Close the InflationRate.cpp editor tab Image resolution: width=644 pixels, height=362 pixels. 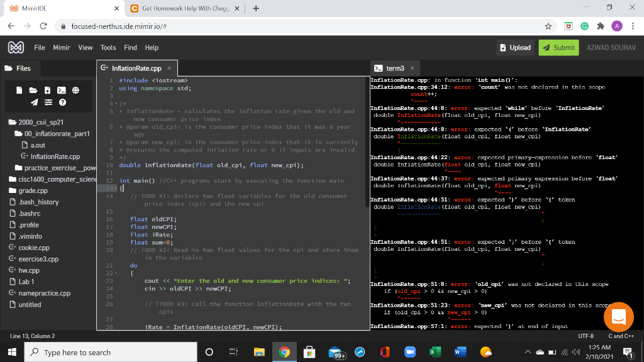pyautogui.click(x=169, y=68)
